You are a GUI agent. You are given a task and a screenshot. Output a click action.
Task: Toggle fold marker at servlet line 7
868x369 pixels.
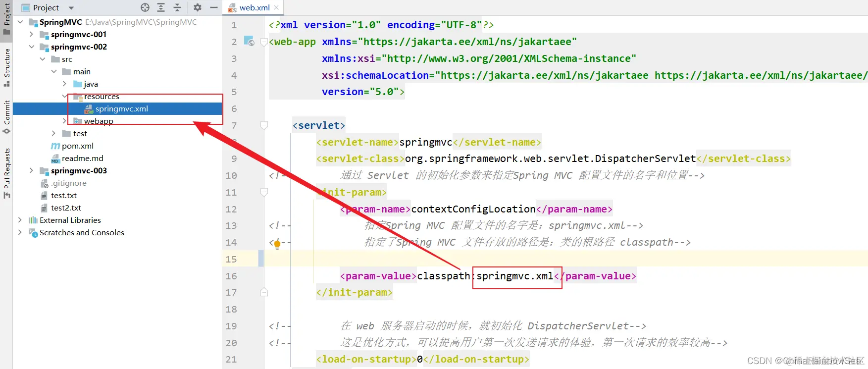(x=264, y=125)
